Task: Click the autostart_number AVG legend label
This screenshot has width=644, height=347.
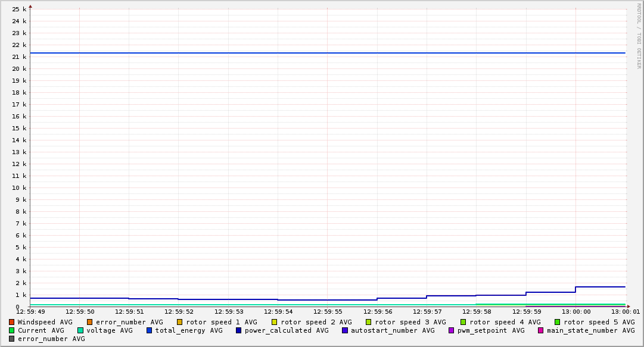Action: (393, 330)
